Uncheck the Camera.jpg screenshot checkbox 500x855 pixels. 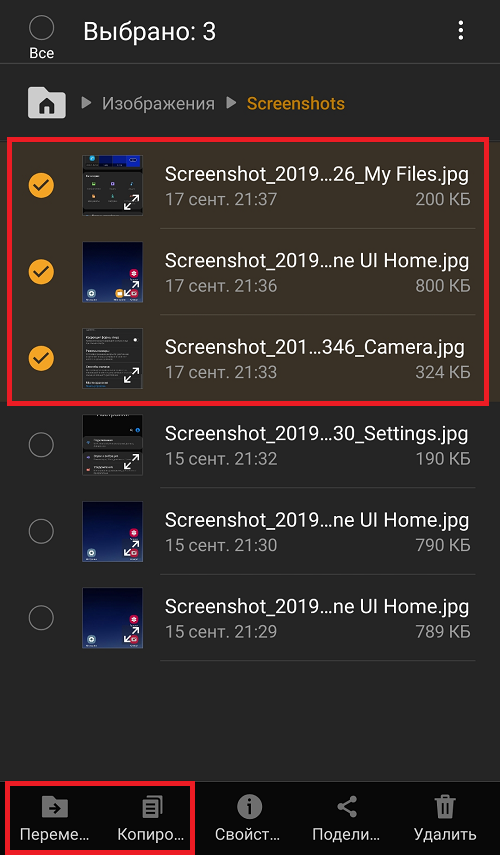(41, 358)
